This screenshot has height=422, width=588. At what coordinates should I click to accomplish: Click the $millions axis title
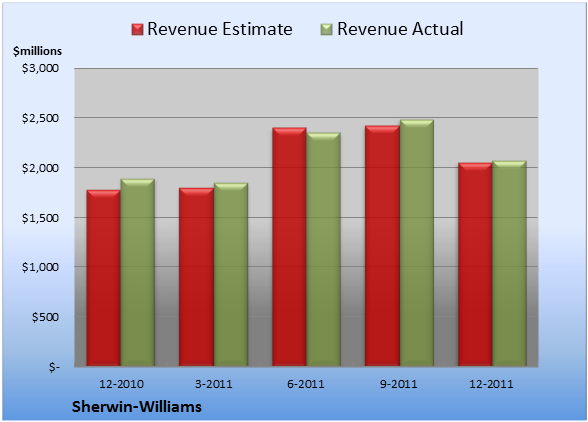(37, 51)
